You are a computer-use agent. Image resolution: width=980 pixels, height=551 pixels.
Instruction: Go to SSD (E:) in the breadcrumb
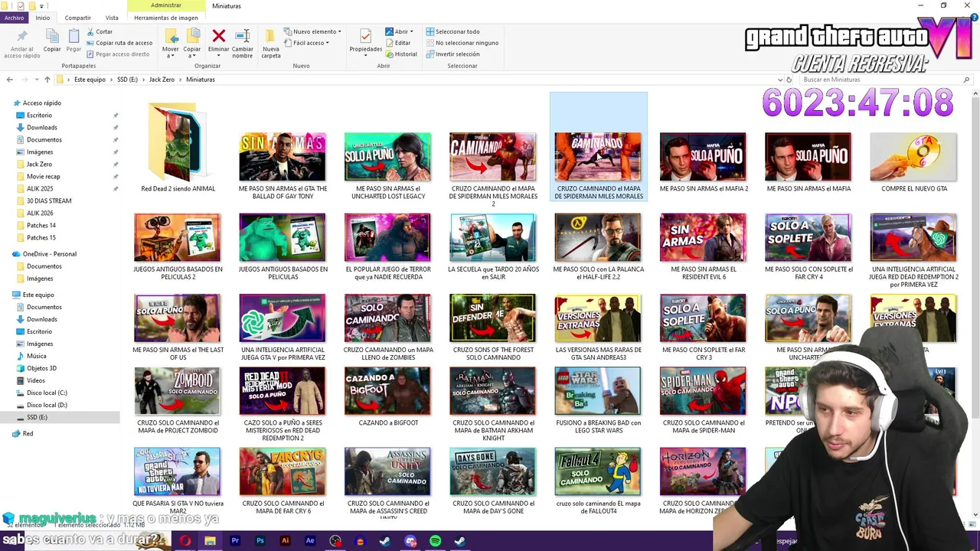click(127, 80)
